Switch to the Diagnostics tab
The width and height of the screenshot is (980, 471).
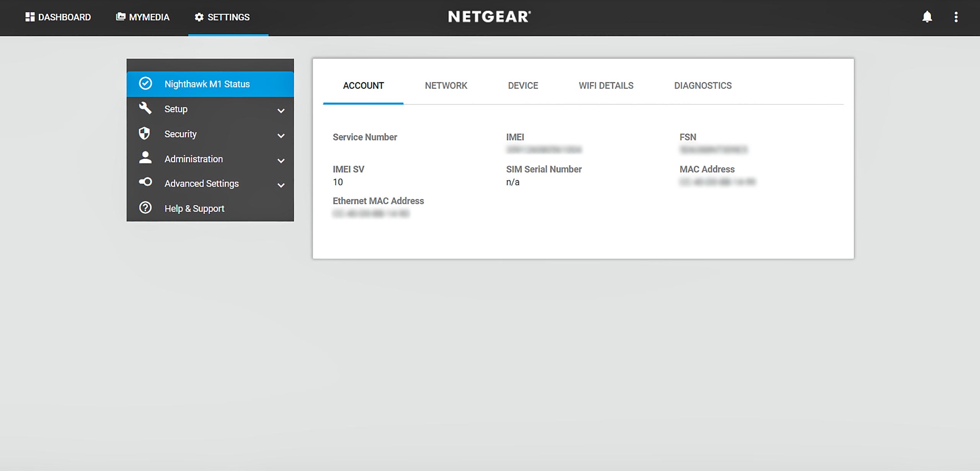tap(703, 86)
